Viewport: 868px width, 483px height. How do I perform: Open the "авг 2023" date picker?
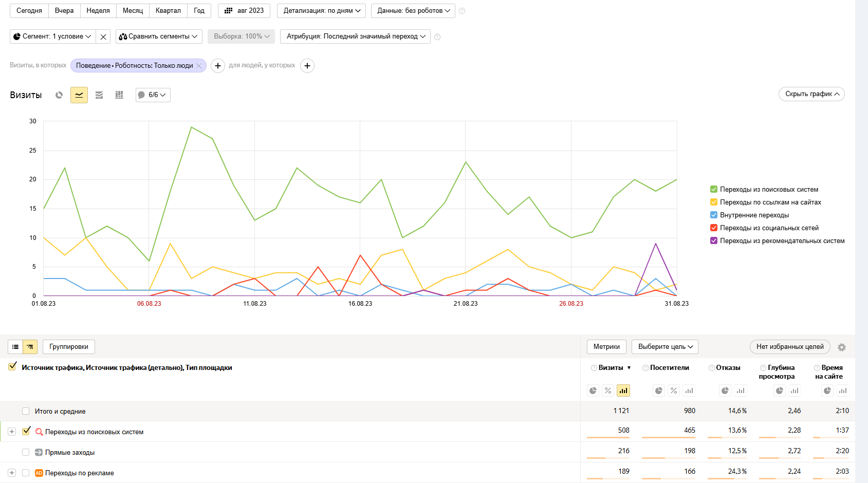pos(244,11)
